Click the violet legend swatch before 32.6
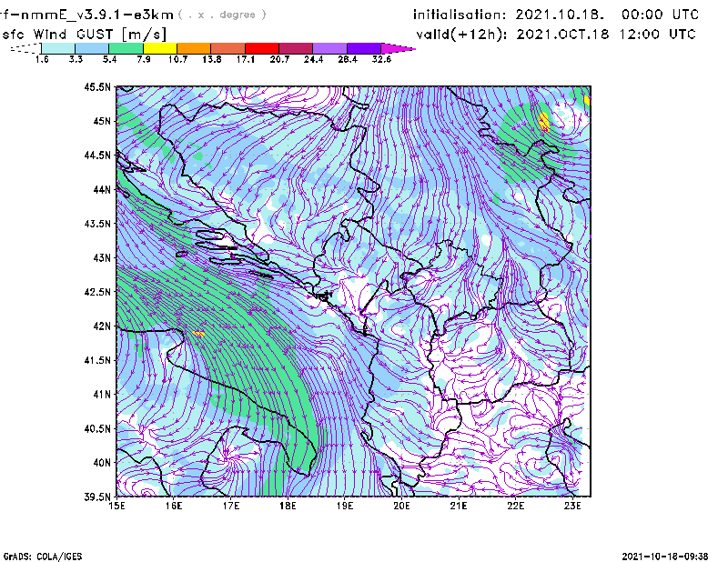The width and height of the screenshot is (728, 562). 364,48
